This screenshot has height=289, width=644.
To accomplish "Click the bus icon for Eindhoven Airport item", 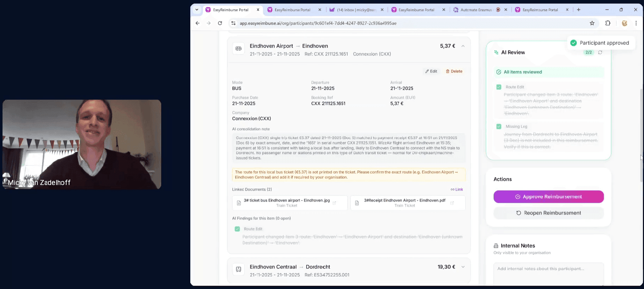I will (x=239, y=48).
